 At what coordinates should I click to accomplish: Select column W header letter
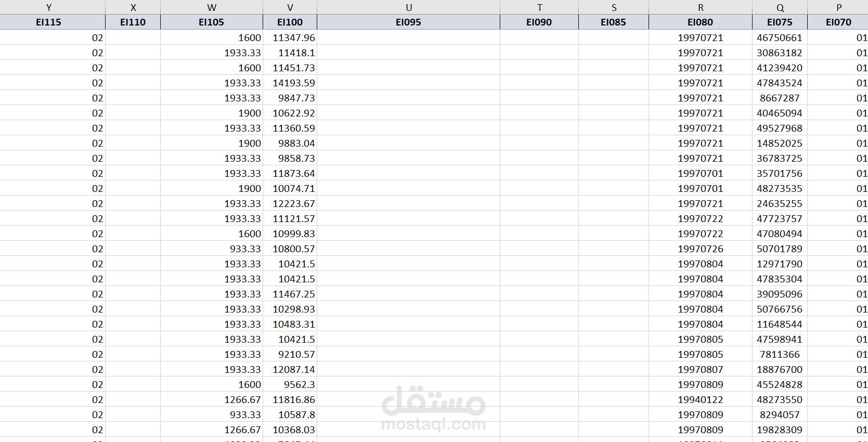(212, 7)
